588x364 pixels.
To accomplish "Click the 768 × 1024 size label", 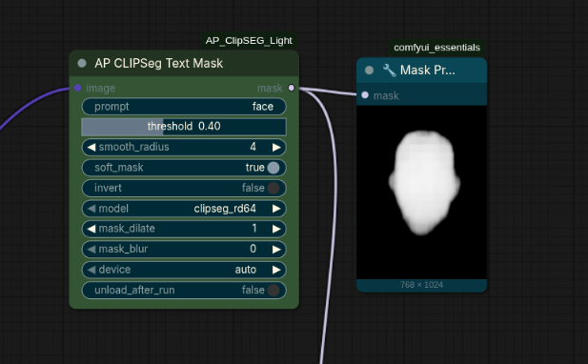I will [x=421, y=285].
